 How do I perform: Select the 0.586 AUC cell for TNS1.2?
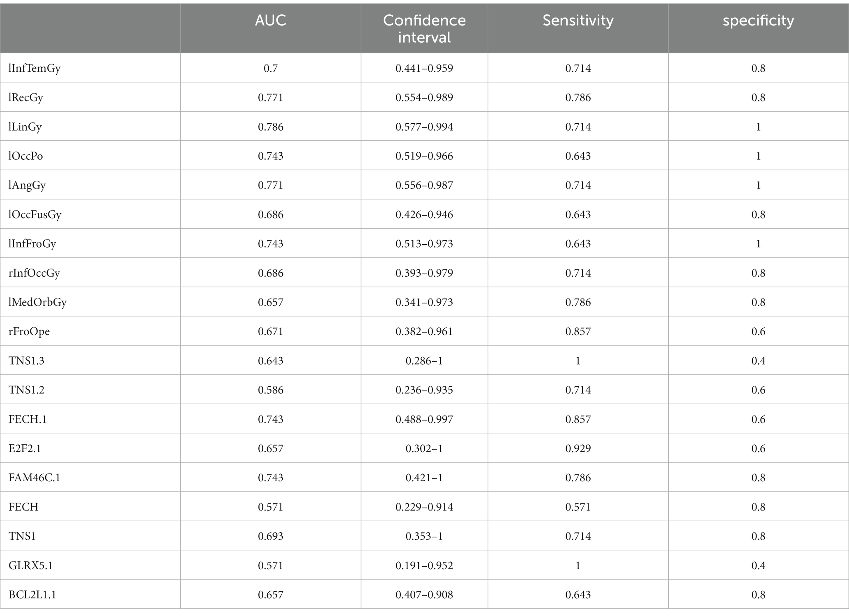(271, 390)
